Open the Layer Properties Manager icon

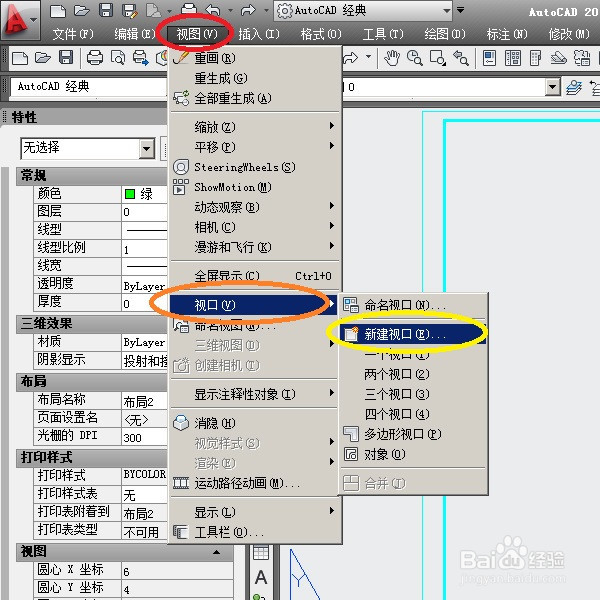click(x=574, y=88)
